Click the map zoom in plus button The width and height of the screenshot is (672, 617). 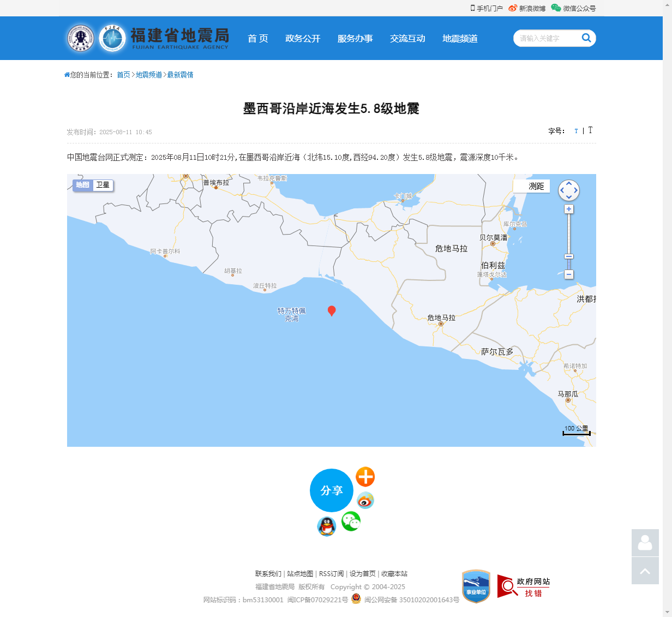(x=569, y=209)
